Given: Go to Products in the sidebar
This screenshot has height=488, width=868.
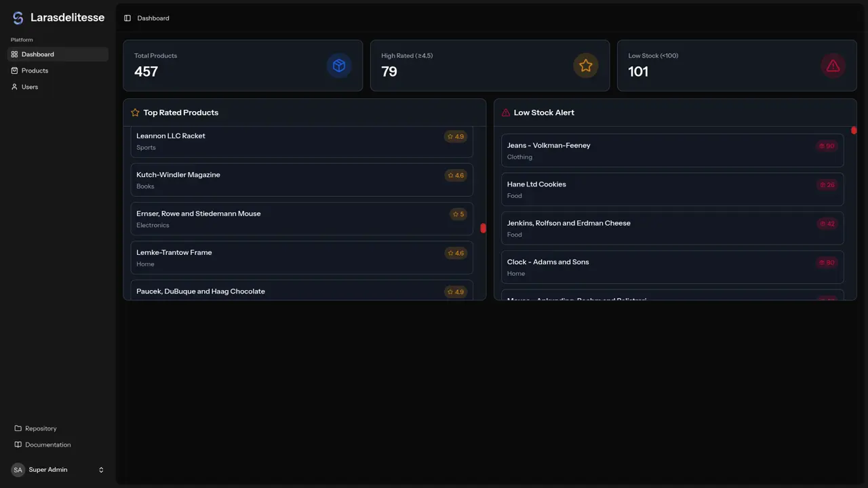Looking at the screenshot, I should click(x=35, y=70).
